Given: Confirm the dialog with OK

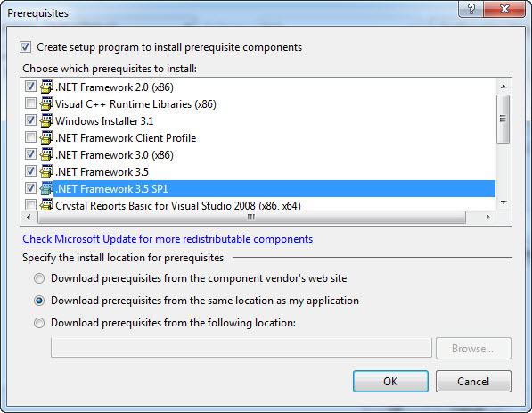Looking at the screenshot, I should pos(390,381).
